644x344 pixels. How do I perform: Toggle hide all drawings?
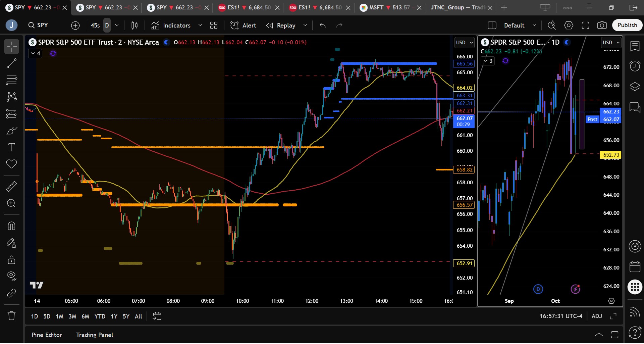point(11,276)
